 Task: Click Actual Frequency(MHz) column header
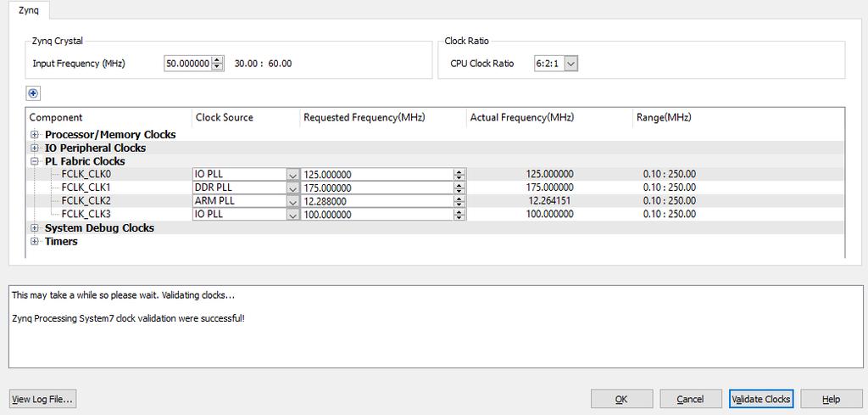(x=549, y=117)
